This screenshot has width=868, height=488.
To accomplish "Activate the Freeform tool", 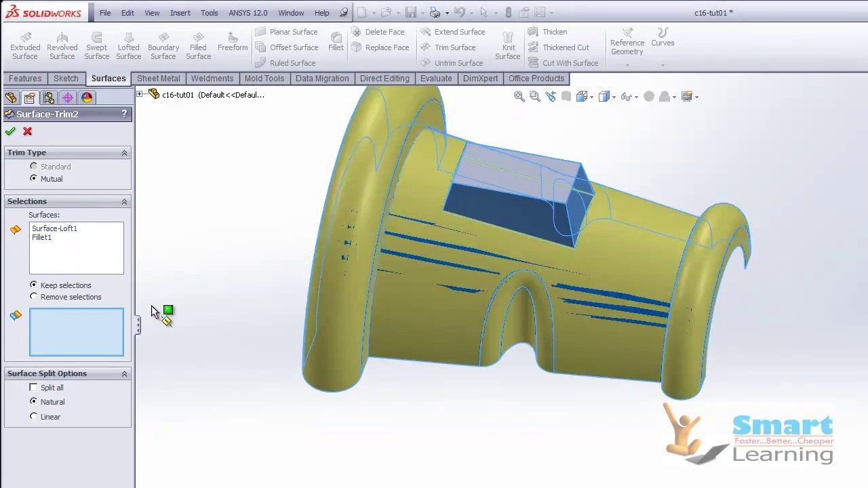I will (233, 42).
